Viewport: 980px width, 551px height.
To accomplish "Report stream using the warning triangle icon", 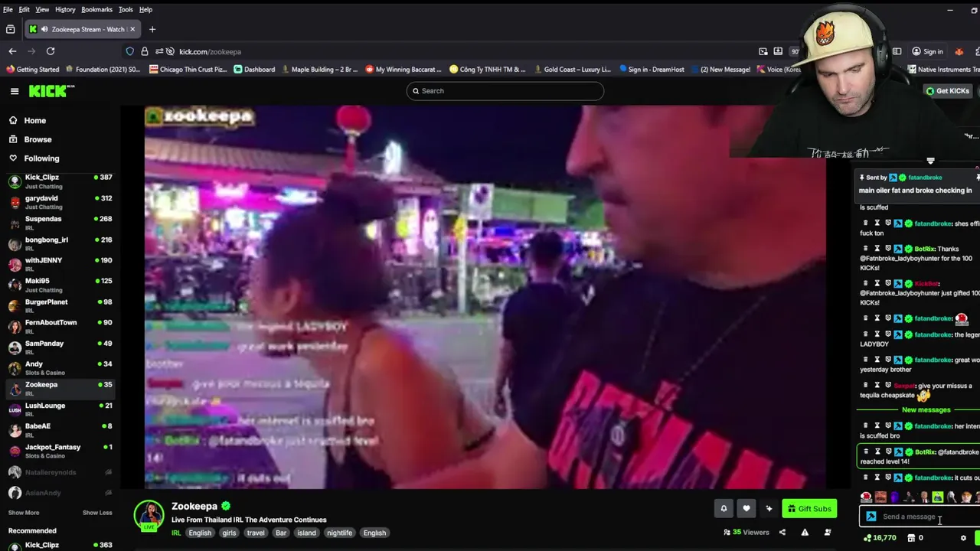I will click(805, 533).
